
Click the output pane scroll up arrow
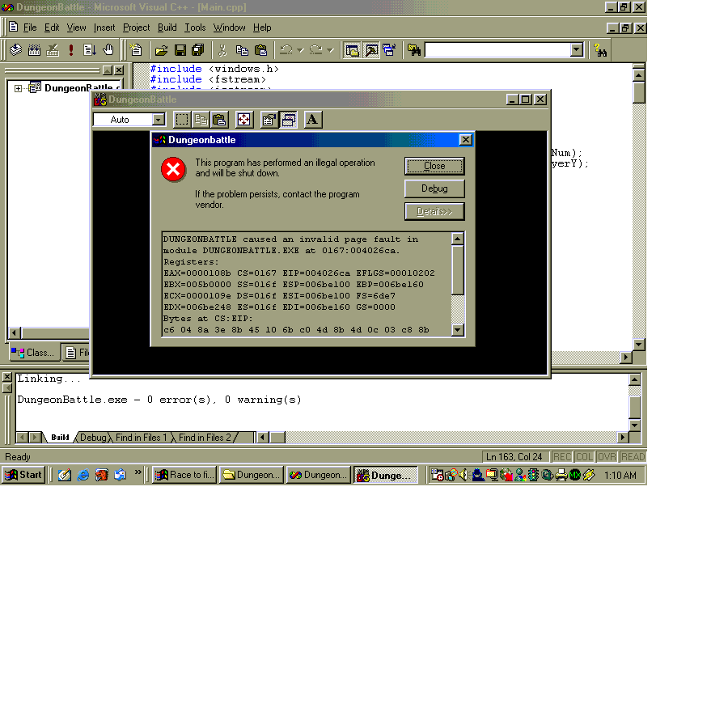(635, 380)
